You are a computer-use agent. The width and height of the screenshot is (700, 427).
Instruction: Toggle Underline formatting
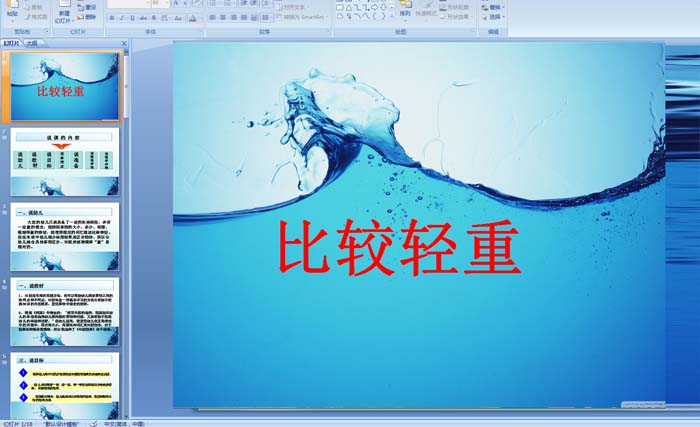[x=132, y=18]
